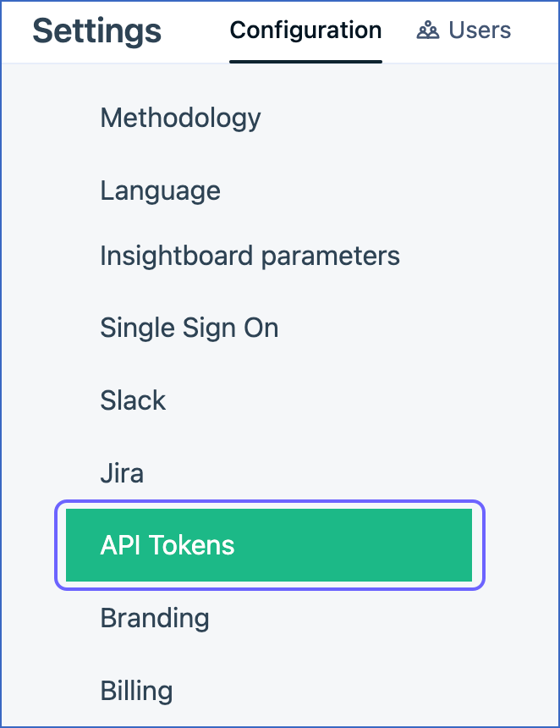The image size is (560, 728).
Task: Click the Users label text
Action: pos(480,30)
